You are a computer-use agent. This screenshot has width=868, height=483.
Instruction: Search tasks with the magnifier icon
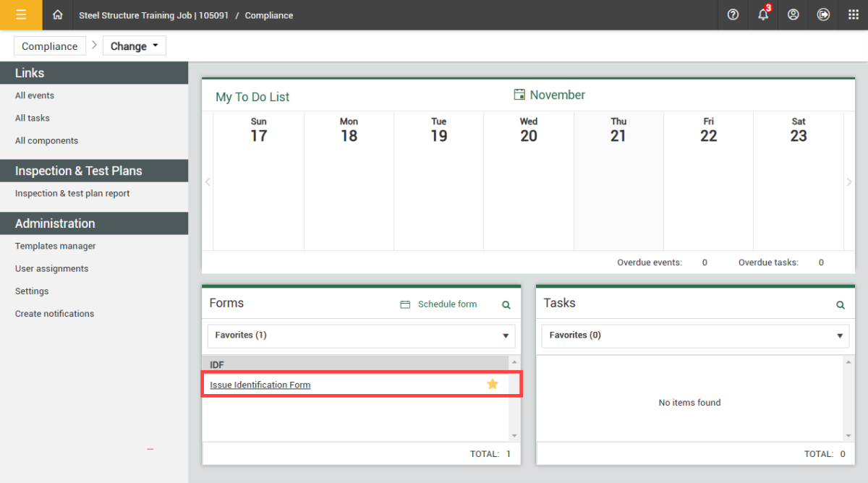point(841,305)
